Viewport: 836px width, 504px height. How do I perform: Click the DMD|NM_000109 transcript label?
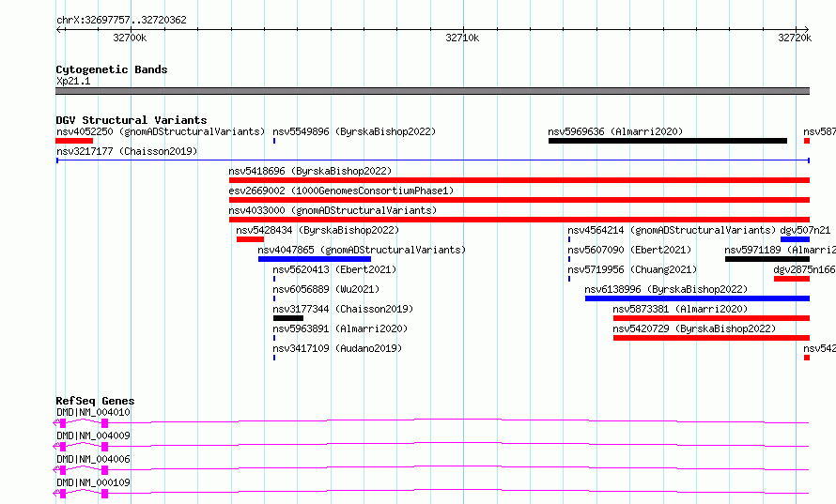coord(93,482)
